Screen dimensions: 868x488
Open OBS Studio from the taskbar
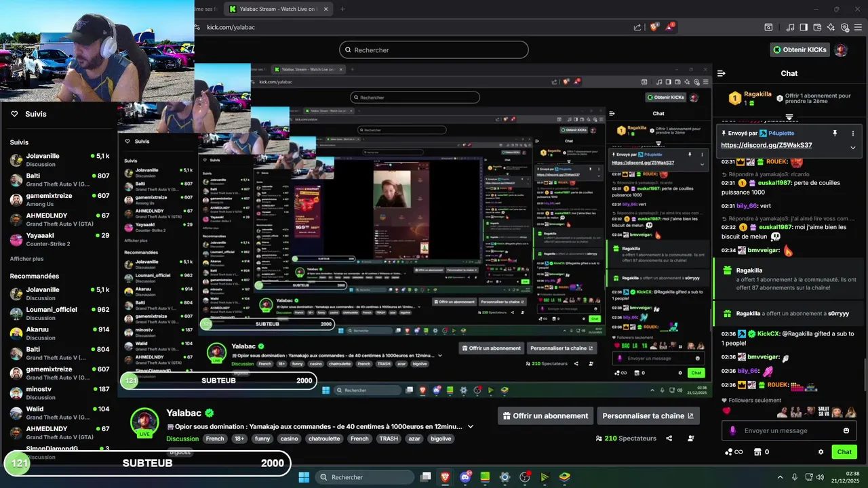click(x=525, y=477)
